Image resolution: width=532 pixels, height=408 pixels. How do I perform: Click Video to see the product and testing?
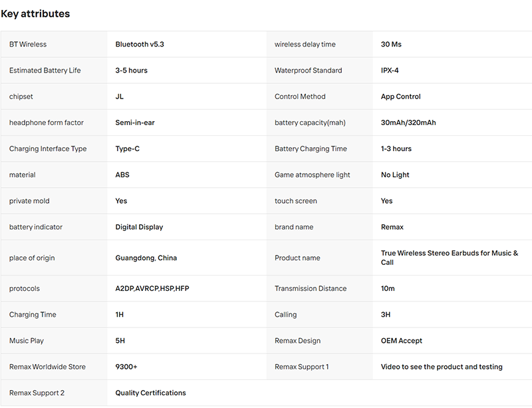coord(442,367)
